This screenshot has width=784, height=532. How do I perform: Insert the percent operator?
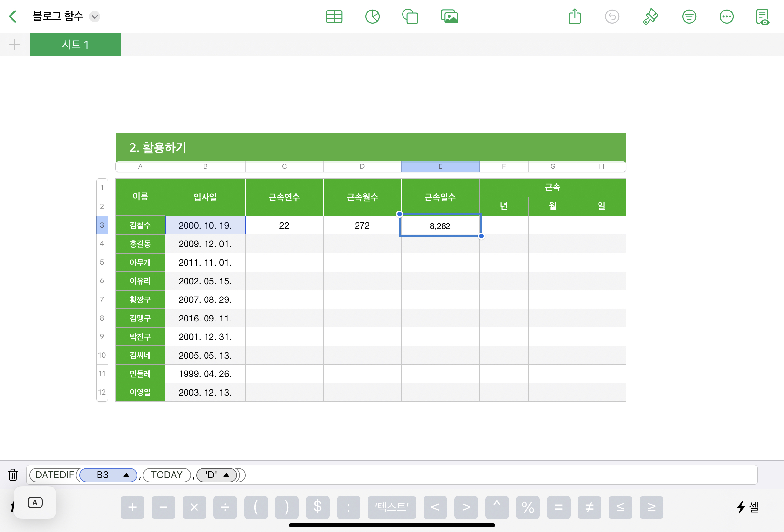[528, 507]
